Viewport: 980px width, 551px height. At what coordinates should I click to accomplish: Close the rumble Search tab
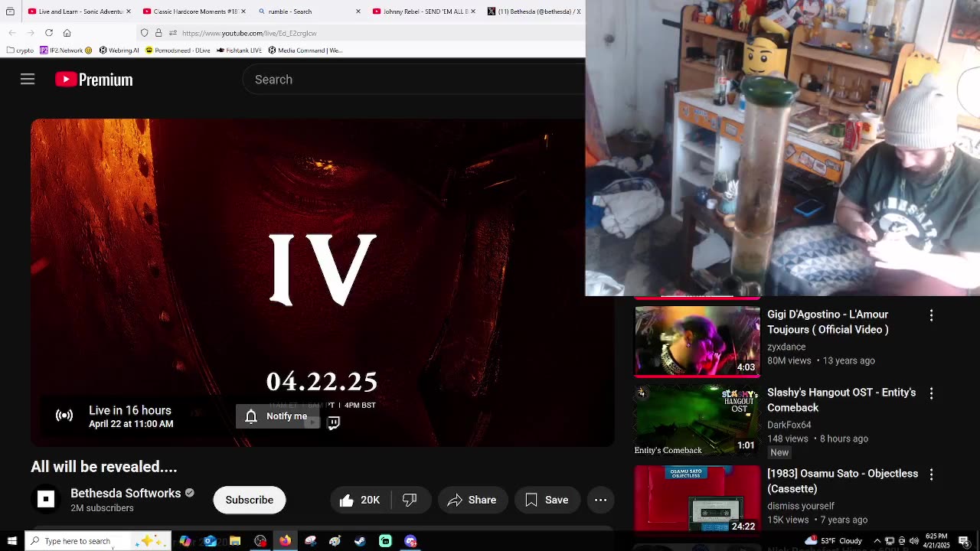pyautogui.click(x=358, y=11)
